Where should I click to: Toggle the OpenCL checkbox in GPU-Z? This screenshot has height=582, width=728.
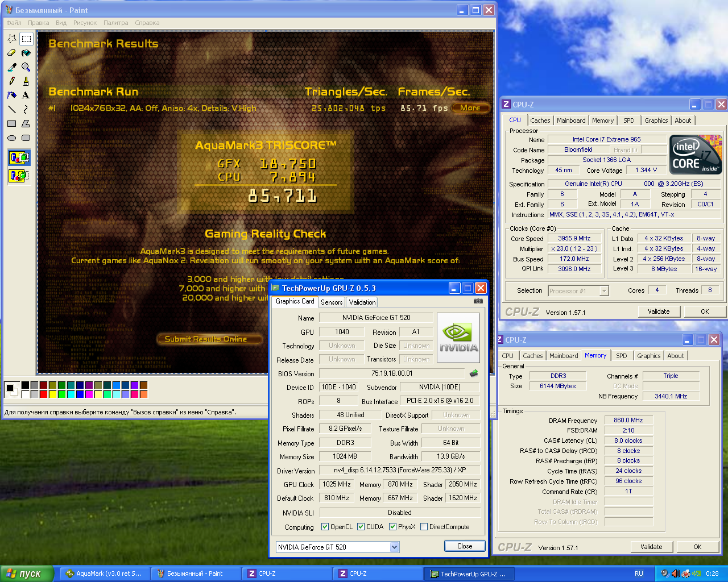[x=325, y=527]
